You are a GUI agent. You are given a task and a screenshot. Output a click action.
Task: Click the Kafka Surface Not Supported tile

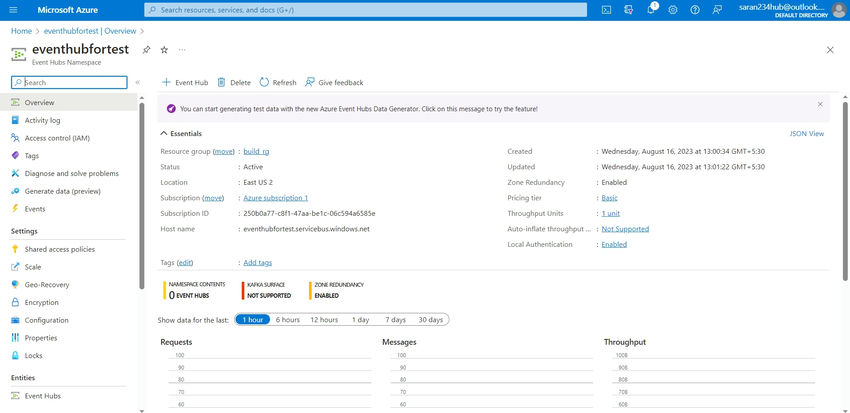click(266, 290)
